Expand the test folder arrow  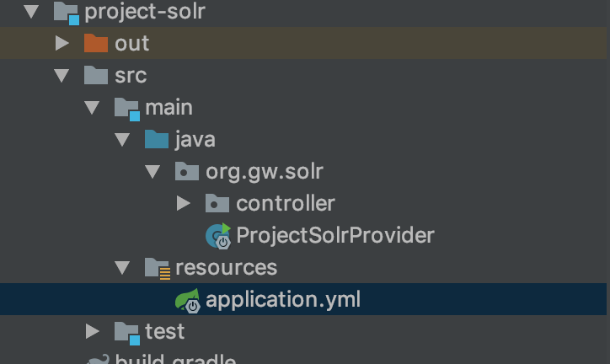(93, 331)
